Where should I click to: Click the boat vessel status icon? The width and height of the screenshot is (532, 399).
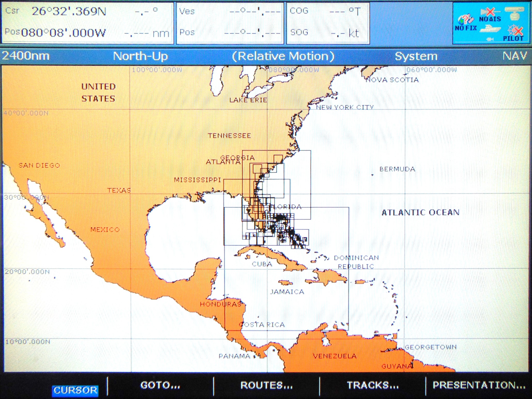(490, 29)
